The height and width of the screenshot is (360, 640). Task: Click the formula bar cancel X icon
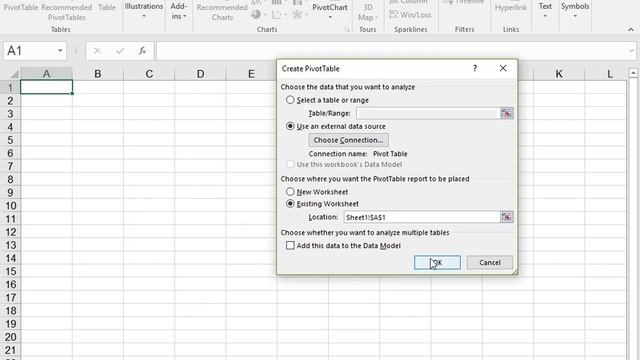tap(97, 51)
